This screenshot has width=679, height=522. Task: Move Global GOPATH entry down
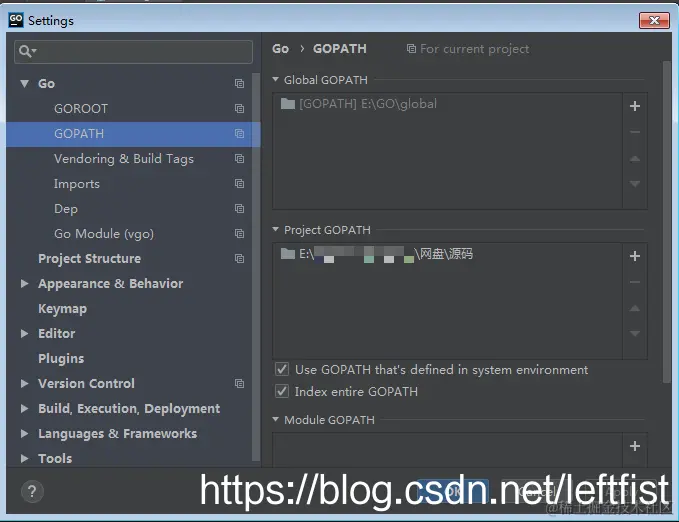pos(635,184)
